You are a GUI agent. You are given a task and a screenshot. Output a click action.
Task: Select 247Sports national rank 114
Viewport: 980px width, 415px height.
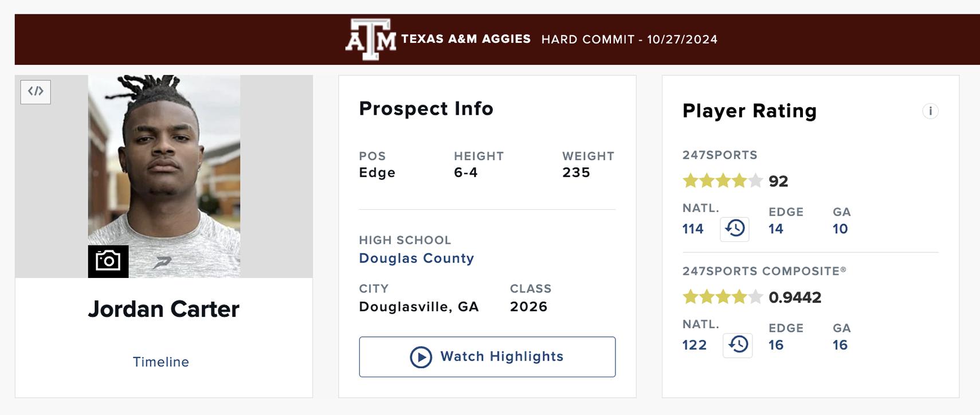(693, 229)
